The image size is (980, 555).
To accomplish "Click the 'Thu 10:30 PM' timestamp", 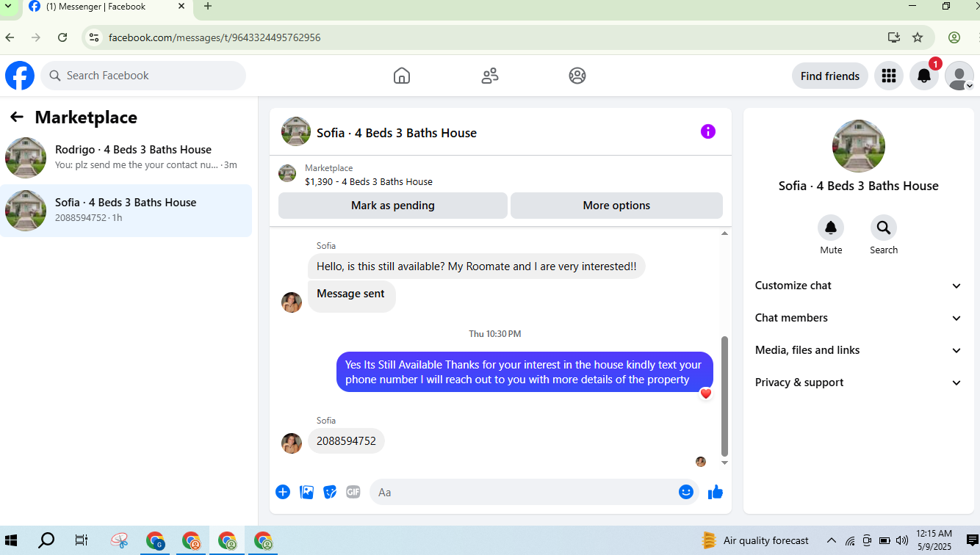I will (x=495, y=334).
